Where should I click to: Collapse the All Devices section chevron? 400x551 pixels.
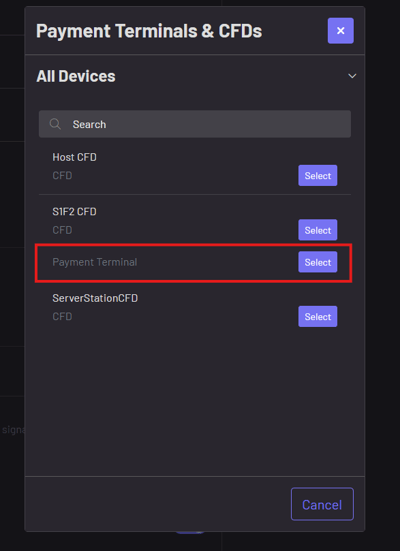(352, 76)
